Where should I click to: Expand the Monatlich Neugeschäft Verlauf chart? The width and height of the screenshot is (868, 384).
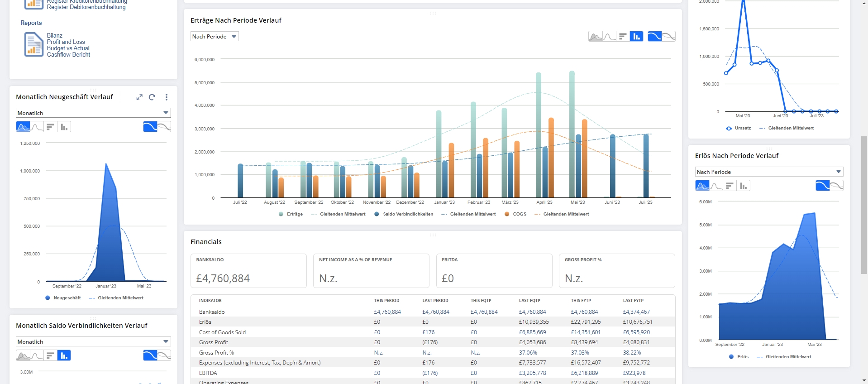(x=139, y=97)
